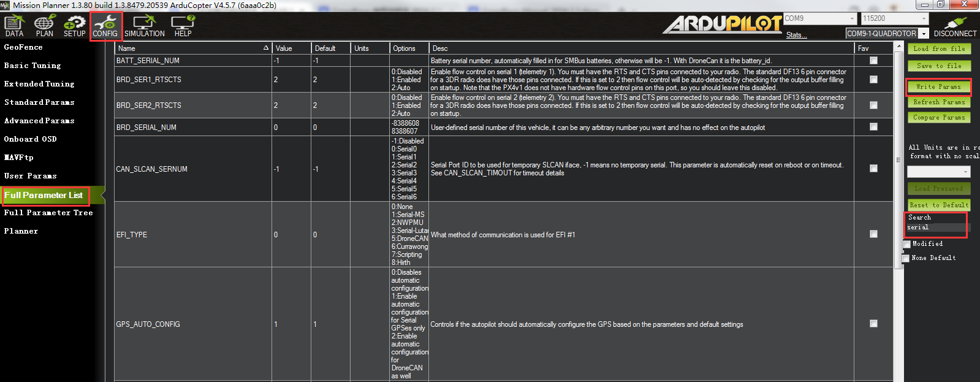Enable the Modified filter checkbox
980x382 pixels.
coord(907,244)
